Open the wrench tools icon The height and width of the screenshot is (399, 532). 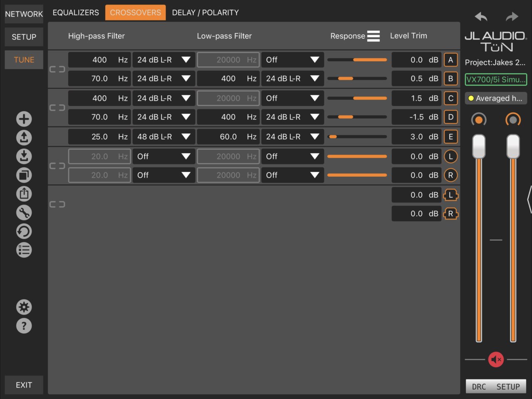pos(24,213)
